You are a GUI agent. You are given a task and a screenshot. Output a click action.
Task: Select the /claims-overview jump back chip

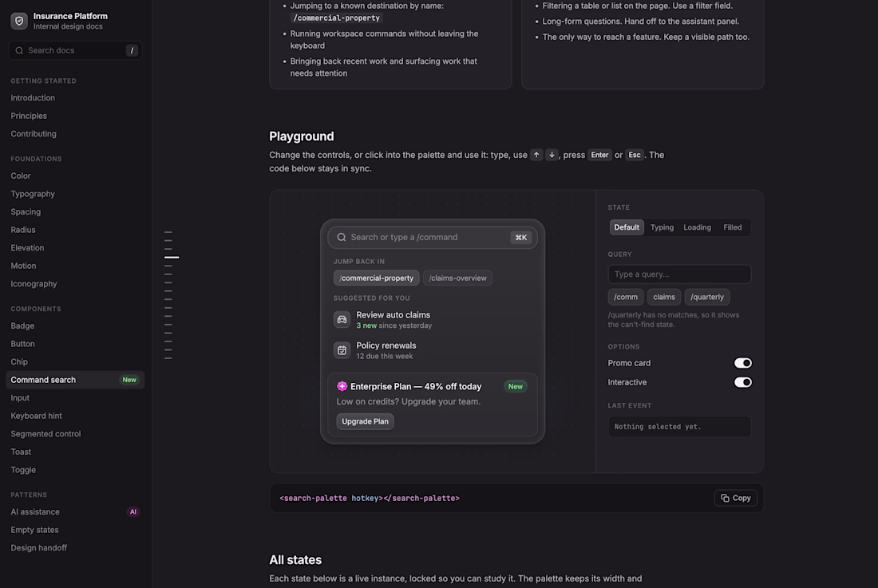pos(457,278)
